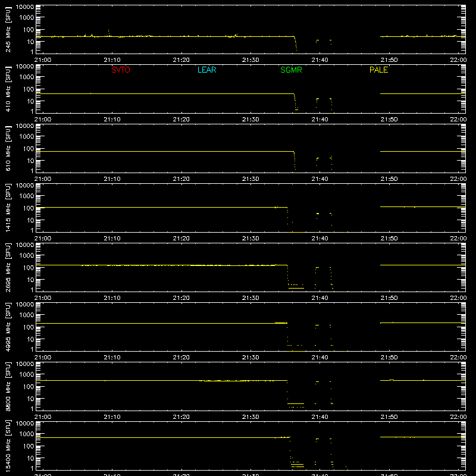
Task: Click the small spike near 21:10 on 245 MHz trace
Action: click(109, 33)
